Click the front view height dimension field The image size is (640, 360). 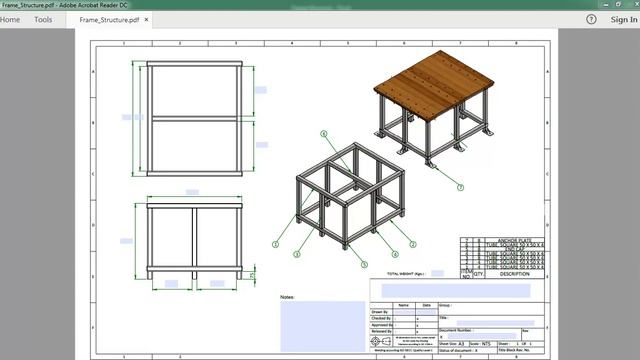(x=126, y=241)
